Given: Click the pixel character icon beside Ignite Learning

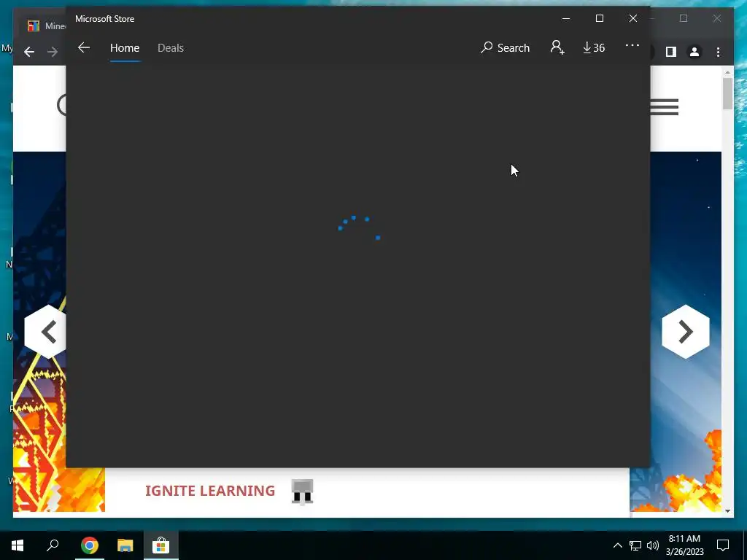Looking at the screenshot, I should click(302, 491).
